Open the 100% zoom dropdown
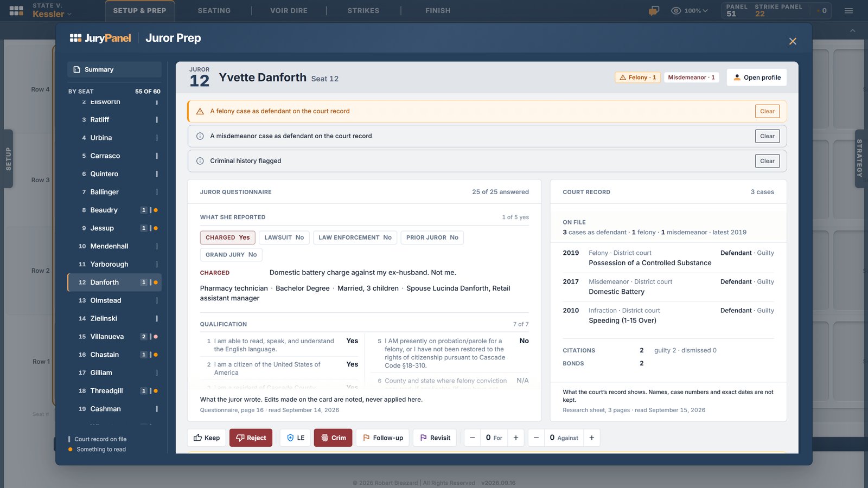This screenshot has height=488, width=868. coord(696,10)
